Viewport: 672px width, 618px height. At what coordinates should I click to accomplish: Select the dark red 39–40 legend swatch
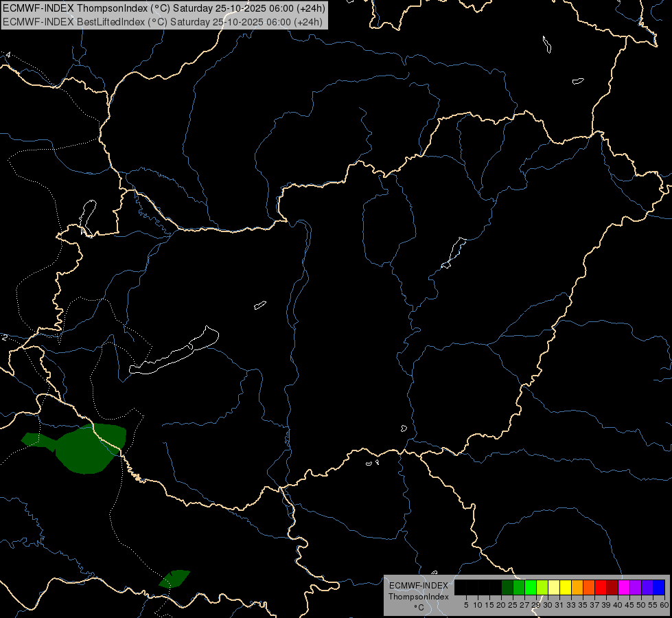pyautogui.click(x=612, y=587)
